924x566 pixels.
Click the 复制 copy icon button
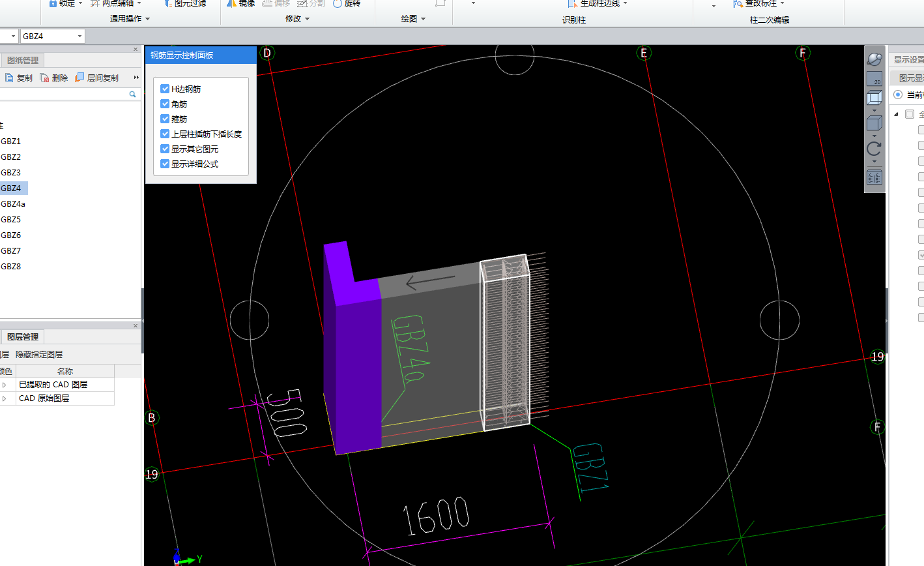(18, 78)
